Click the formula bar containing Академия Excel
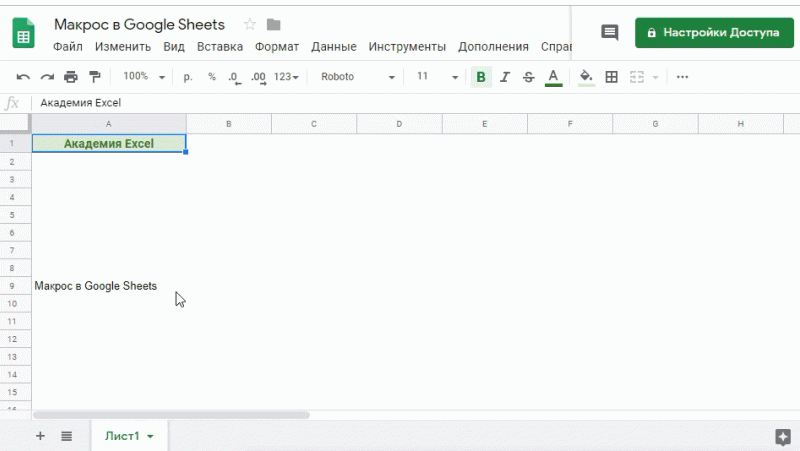Screen dimensions: 800x451 414,103
